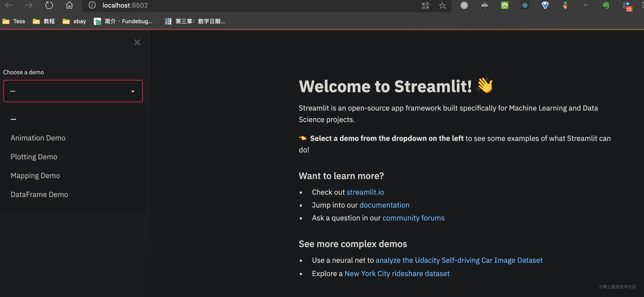This screenshot has width=644, height=297.
Task: Click the bookmark star icon
Action: click(x=442, y=5)
